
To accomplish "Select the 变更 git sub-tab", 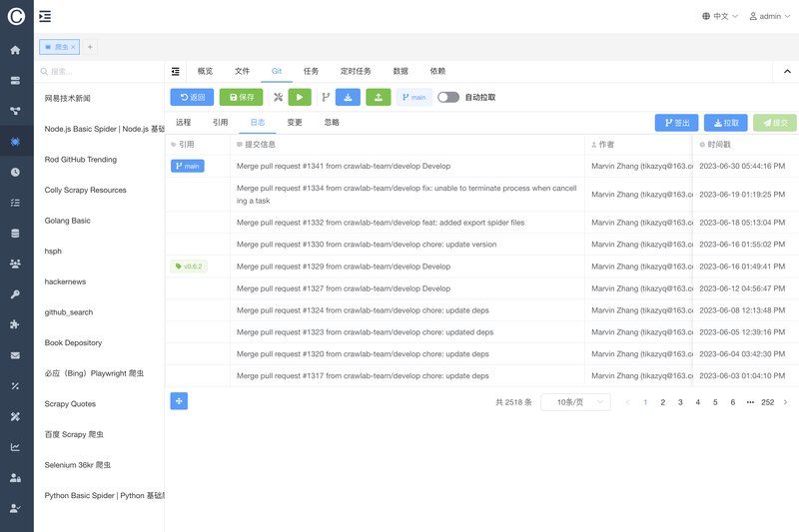I will tap(295, 122).
